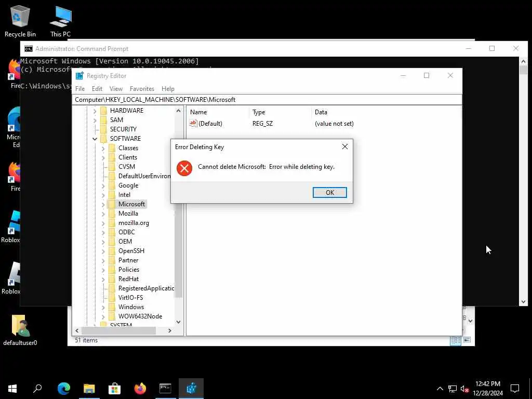The width and height of the screenshot is (532, 399).
Task: Open taskbar search
Action: [x=37, y=388]
